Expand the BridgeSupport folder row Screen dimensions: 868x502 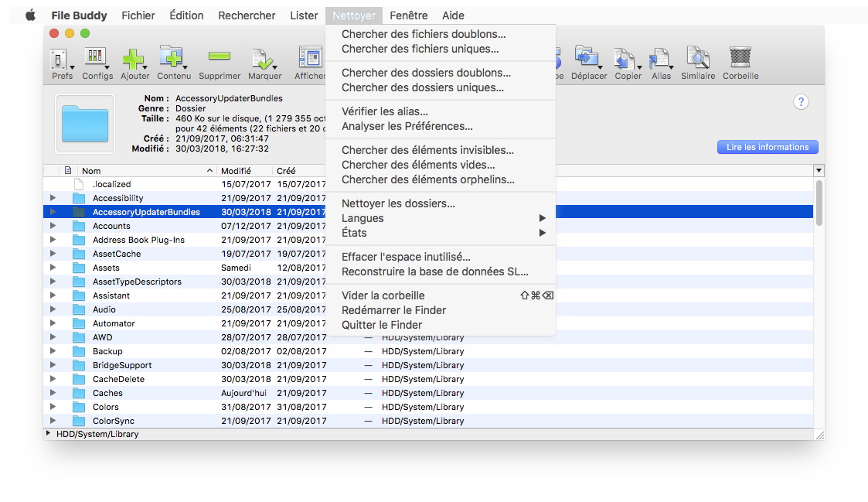click(x=53, y=364)
